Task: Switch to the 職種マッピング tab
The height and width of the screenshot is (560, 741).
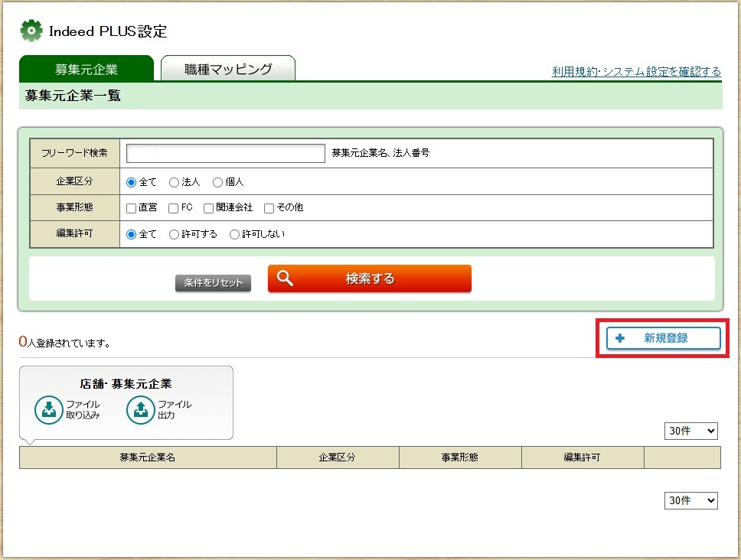Action: (x=228, y=68)
